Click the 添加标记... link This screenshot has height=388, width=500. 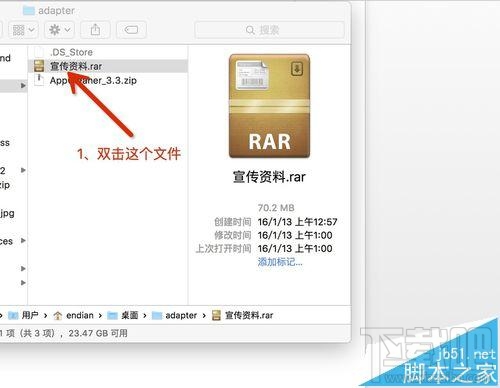(280, 262)
